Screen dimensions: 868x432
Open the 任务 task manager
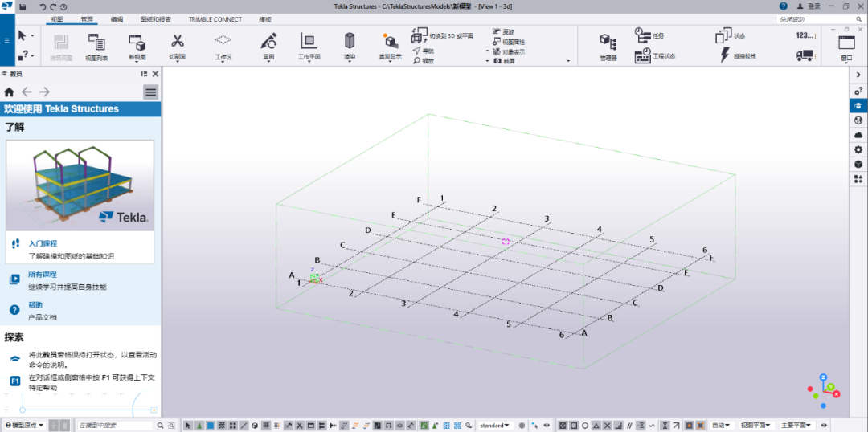click(x=649, y=35)
